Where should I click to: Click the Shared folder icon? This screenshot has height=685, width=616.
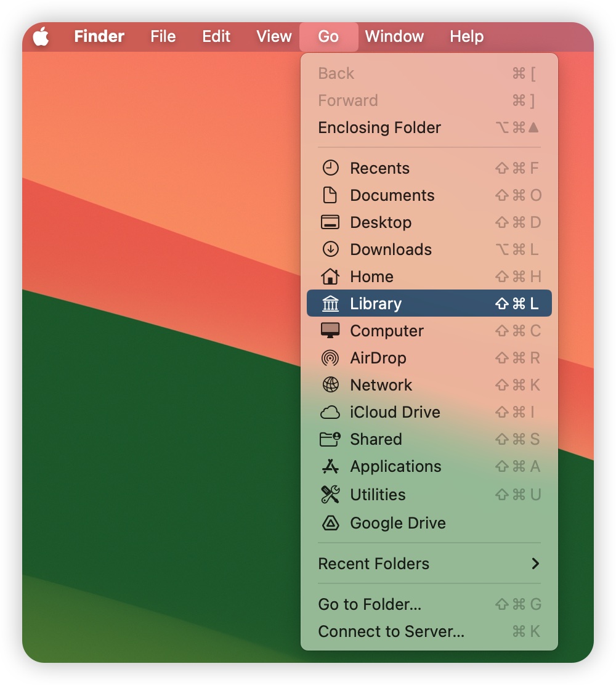click(x=330, y=439)
